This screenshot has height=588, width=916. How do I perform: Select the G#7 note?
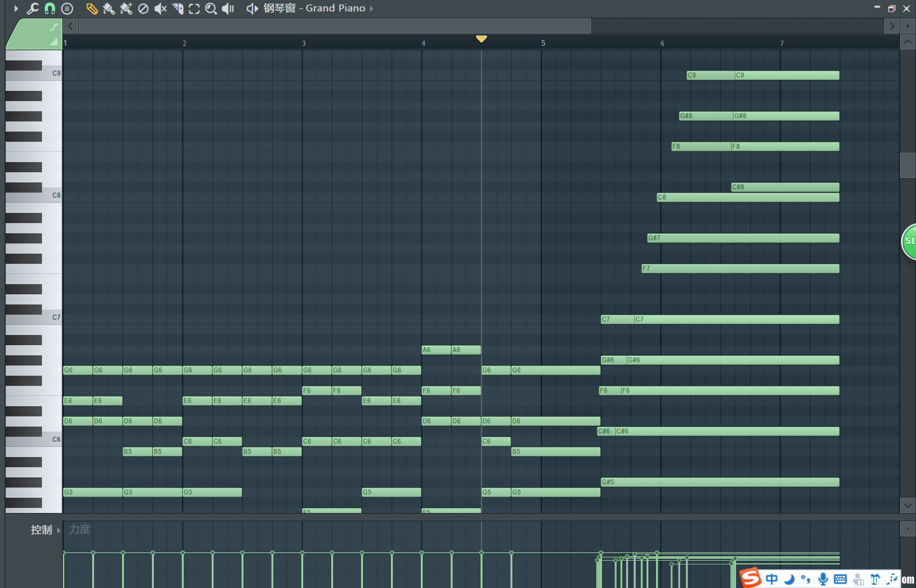tap(743, 238)
